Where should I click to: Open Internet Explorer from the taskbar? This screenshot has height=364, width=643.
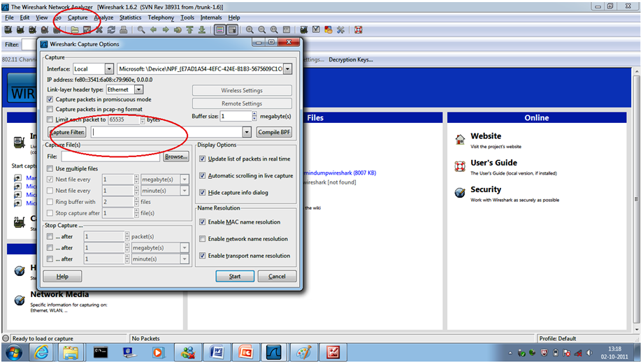pyautogui.click(x=42, y=353)
